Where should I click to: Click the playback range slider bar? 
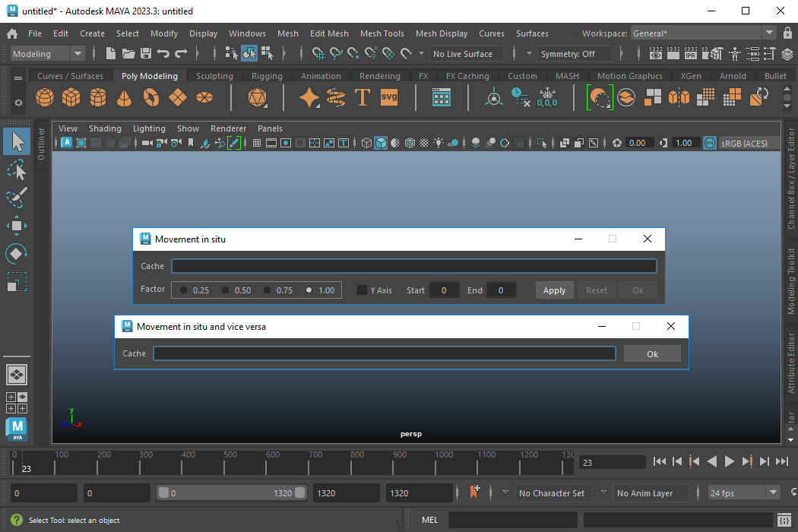[x=231, y=493]
